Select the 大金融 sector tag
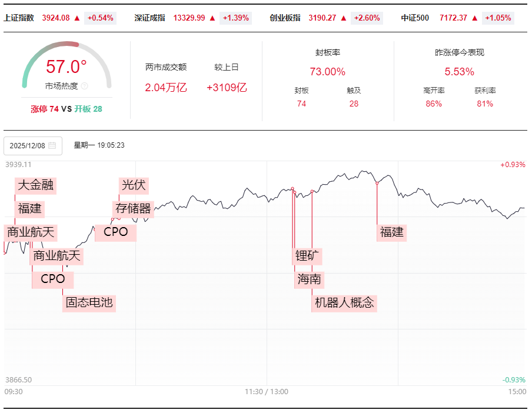The image size is (532, 413). (36, 185)
